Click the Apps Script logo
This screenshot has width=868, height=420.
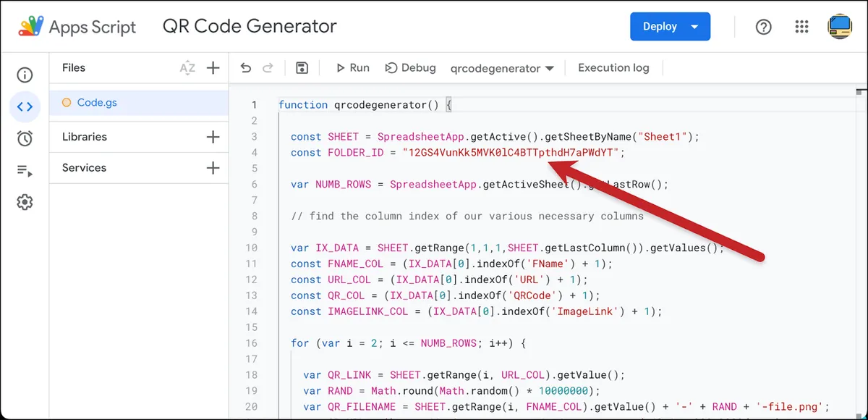31,27
